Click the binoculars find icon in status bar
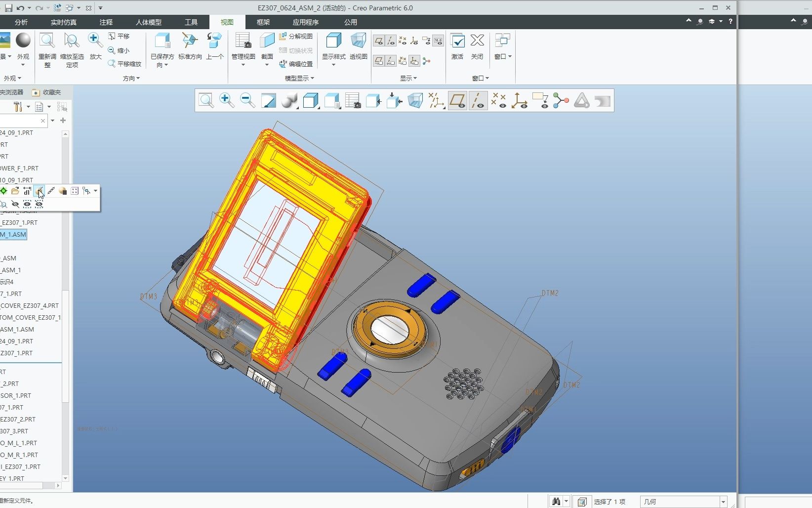Viewport: 812px width, 508px height. coord(556,502)
